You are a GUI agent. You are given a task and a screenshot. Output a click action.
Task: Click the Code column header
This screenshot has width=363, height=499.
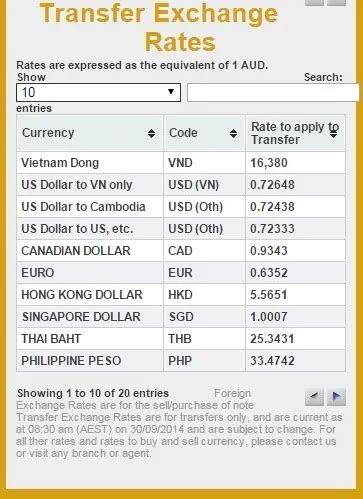204,133
